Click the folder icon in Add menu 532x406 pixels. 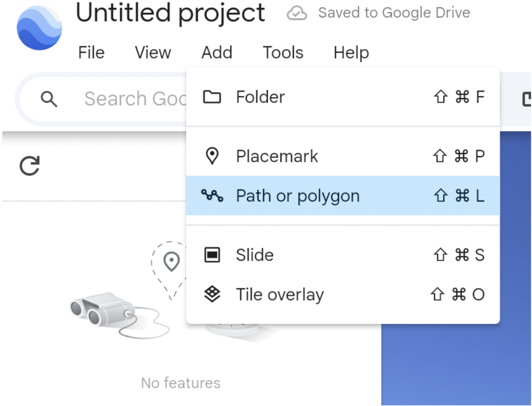click(212, 97)
